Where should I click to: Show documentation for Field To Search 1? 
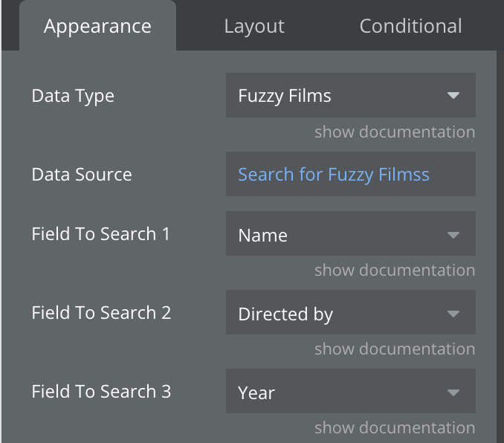pos(394,271)
